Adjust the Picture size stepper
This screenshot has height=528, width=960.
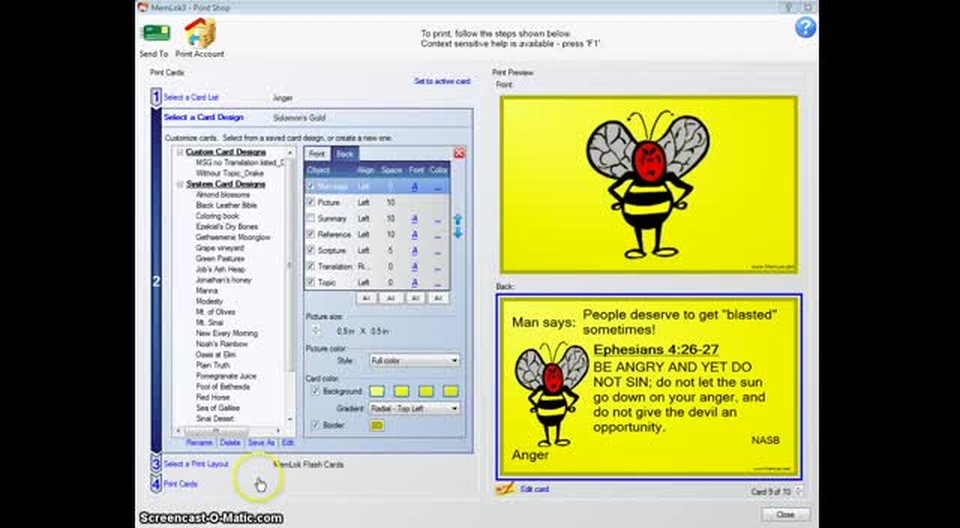click(316, 331)
